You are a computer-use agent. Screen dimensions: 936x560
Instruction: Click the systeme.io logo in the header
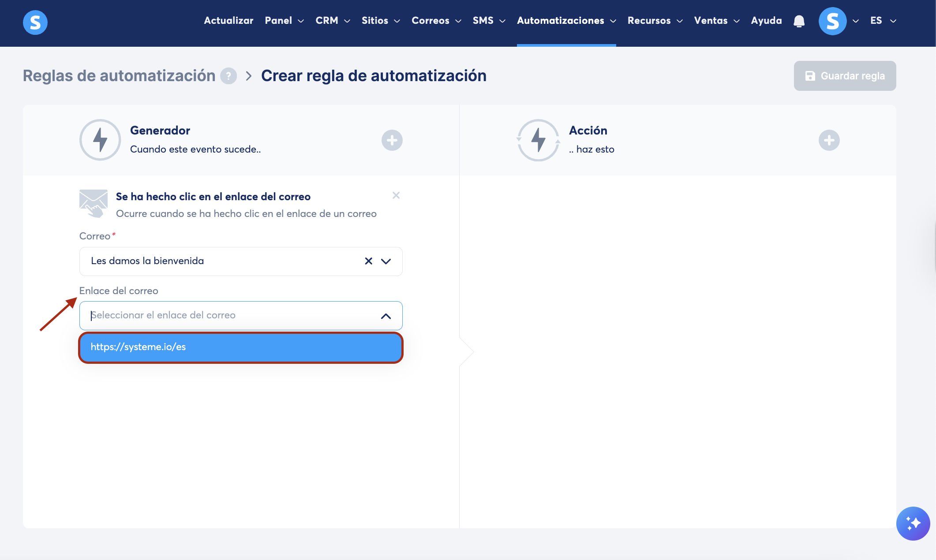click(x=35, y=22)
